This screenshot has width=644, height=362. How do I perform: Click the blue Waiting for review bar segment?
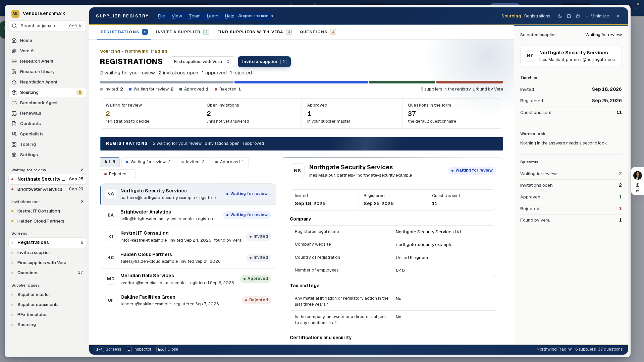[x=301, y=82]
